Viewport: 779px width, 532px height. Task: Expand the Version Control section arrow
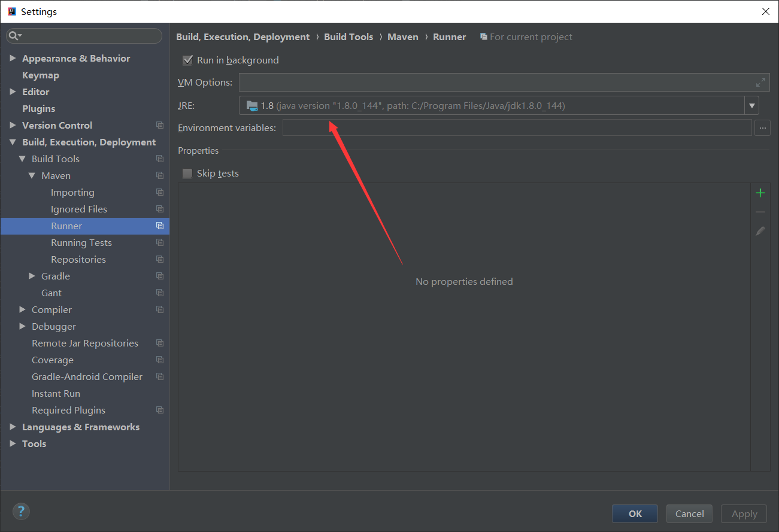coord(13,125)
